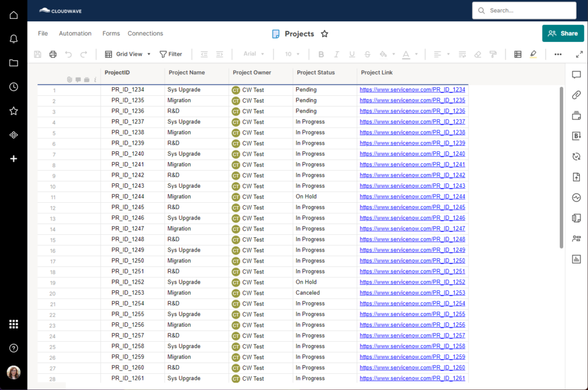The width and height of the screenshot is (588, 390).
Task: Open the Automation menu
Action: 75,33
